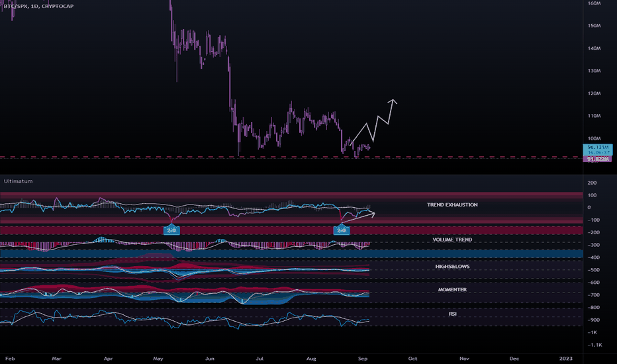
Task: Click the RSI label
Action: pos(453,314)
